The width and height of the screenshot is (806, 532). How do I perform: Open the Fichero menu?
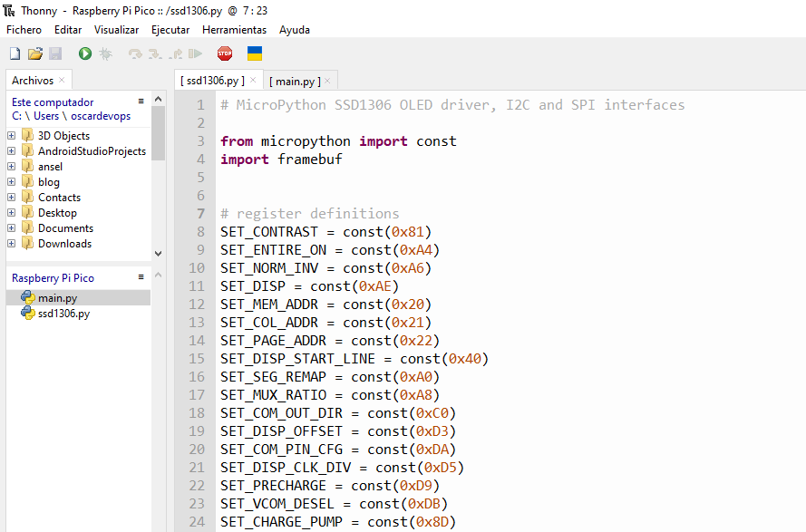click(24, 30)
